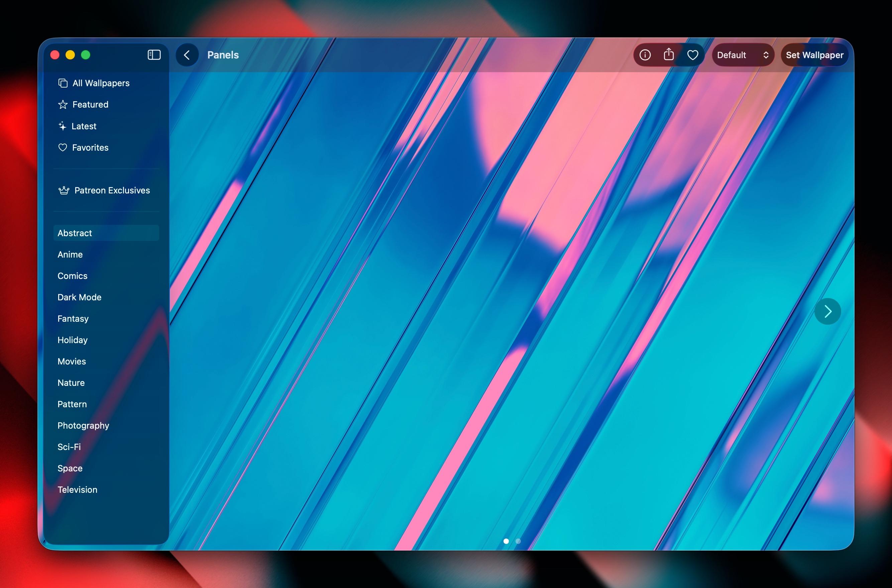Choose the Sci-Fi category
The width and height of the screenshot is (892, 588).
(106, 447)
